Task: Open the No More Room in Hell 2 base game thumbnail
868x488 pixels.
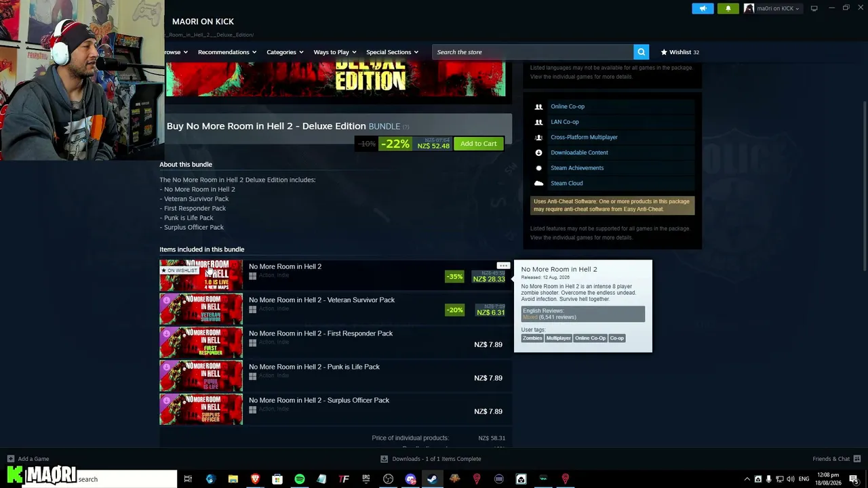Action: [201, 275]
